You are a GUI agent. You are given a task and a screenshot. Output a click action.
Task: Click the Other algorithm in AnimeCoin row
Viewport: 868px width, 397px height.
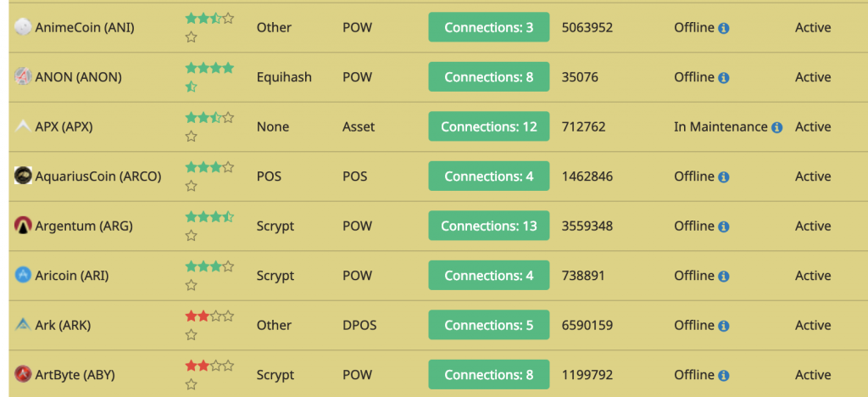point(274,27)
